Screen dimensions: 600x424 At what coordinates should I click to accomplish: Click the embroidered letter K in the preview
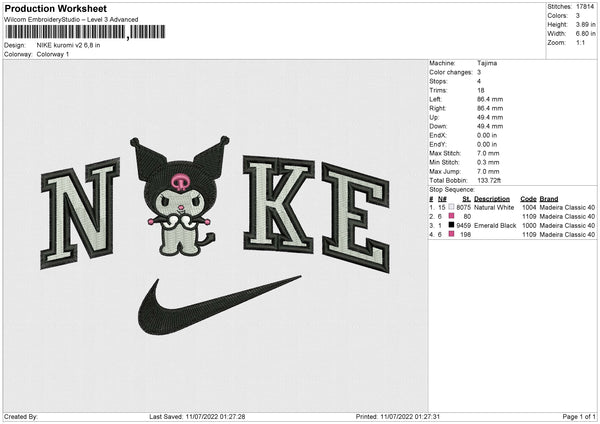pos(279,205)
